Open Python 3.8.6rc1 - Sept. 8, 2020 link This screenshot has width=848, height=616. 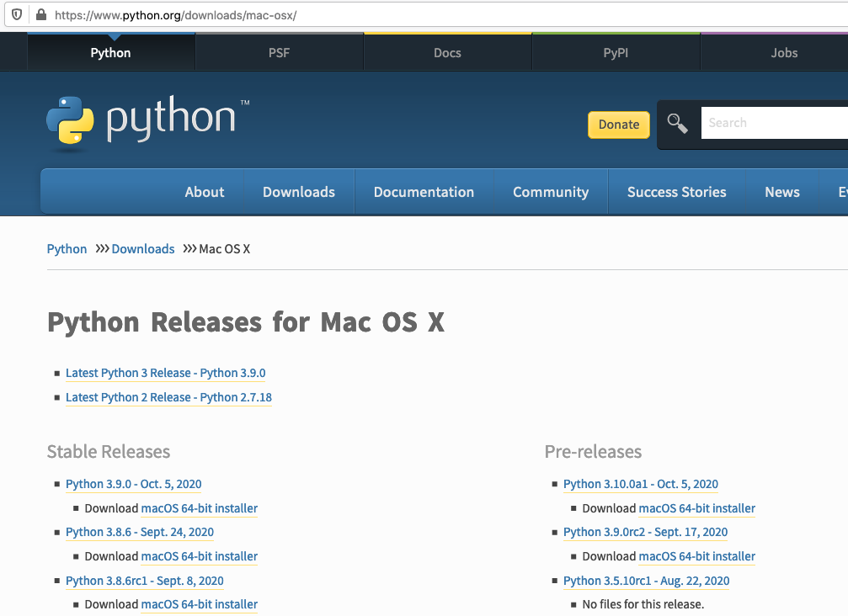[x=144, y=581]
